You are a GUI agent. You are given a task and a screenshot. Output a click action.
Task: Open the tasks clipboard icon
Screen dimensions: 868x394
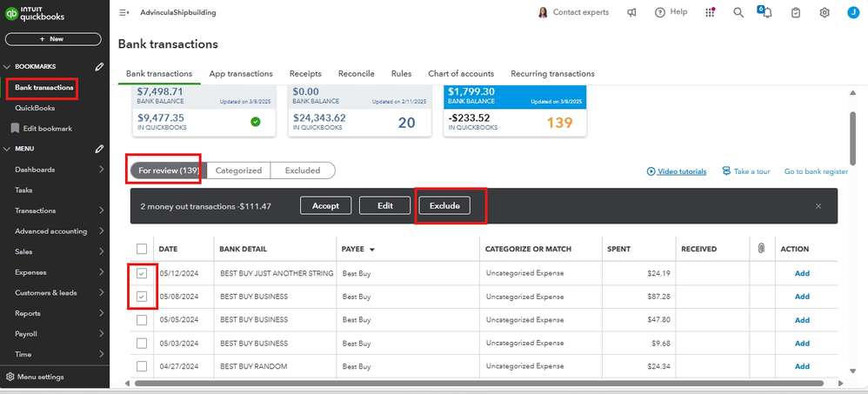[x=796, y=13]
